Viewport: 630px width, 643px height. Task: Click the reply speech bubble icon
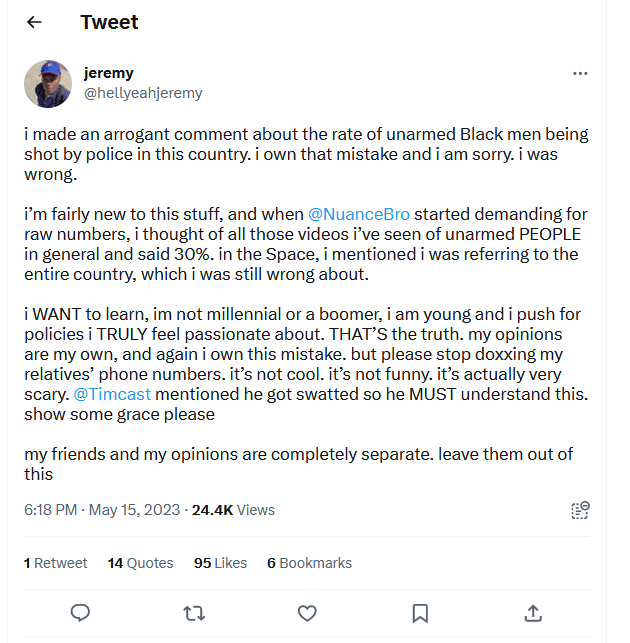82,612
